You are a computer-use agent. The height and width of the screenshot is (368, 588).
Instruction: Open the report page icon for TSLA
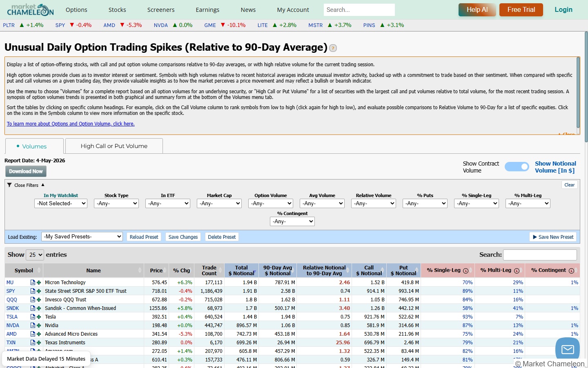click(33, 317)
